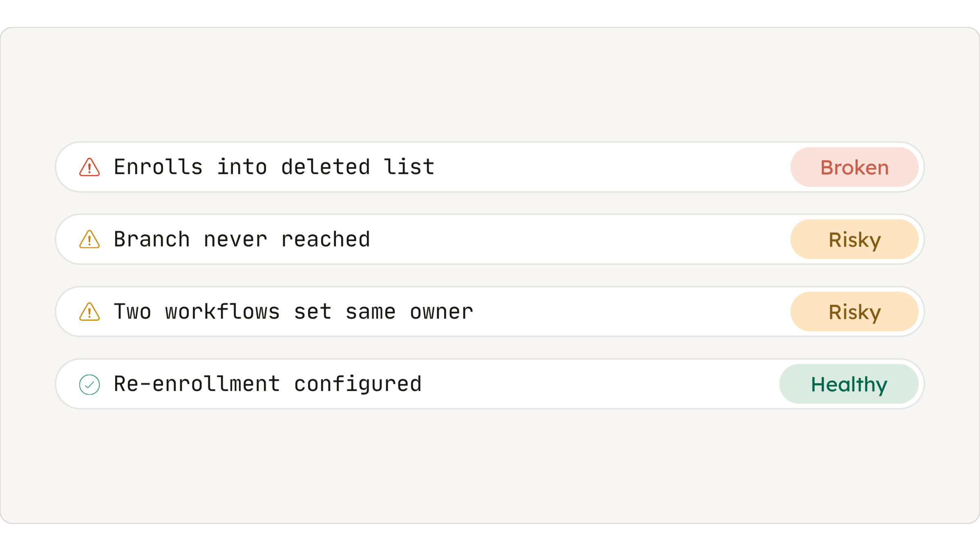Click the word configured in last row

tap(358, 384)
